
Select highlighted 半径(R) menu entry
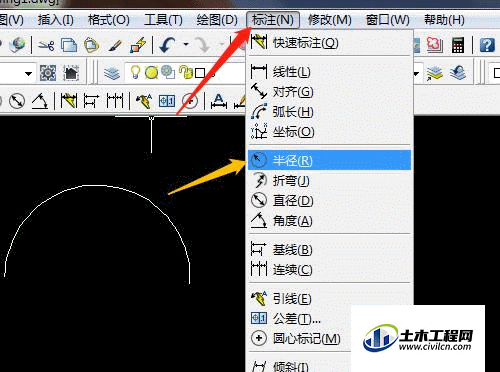[329, 160]
